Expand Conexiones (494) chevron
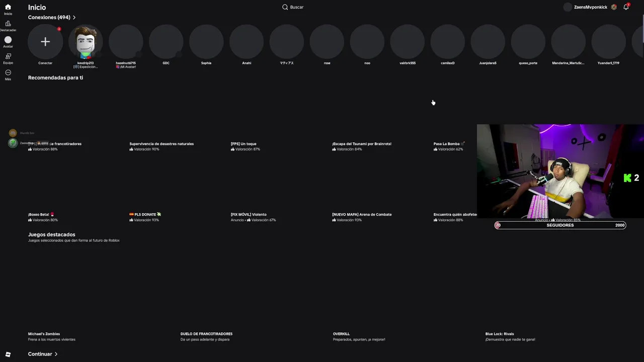The height and width of the screenshot is (362, 644). (x=74, y=18)
